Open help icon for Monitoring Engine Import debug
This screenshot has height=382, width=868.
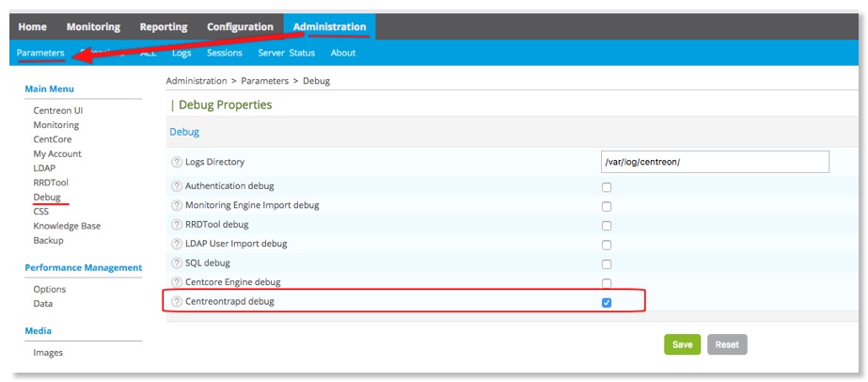pos(177,205)
